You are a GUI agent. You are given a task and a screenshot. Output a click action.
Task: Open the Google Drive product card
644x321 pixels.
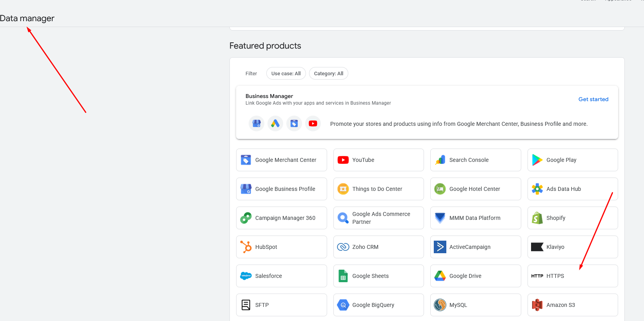[x=475, y=276]
